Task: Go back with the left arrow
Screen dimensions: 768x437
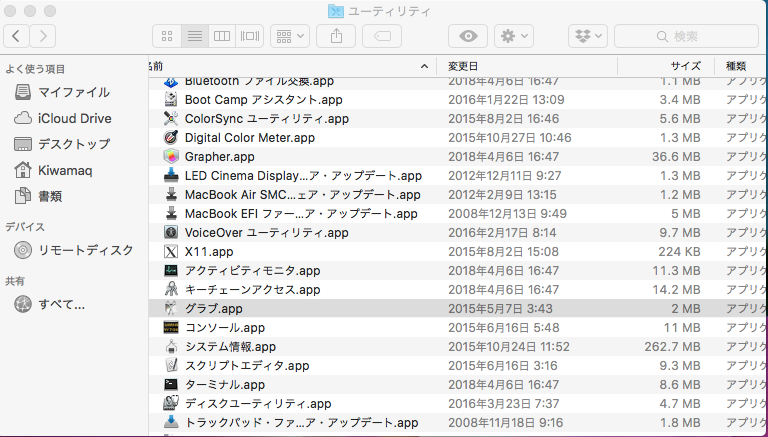Action: 17,36
